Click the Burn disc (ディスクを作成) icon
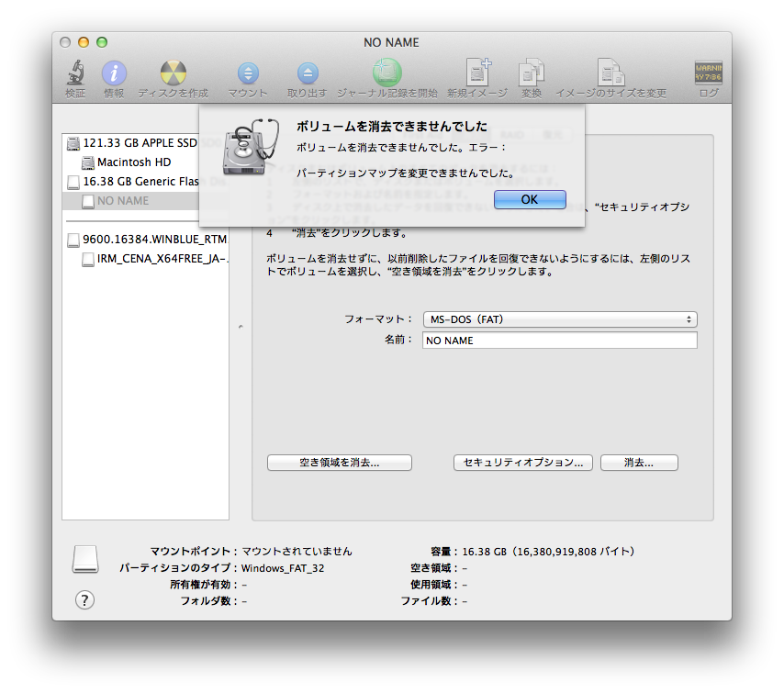784x693 pixels. [173, 73]
